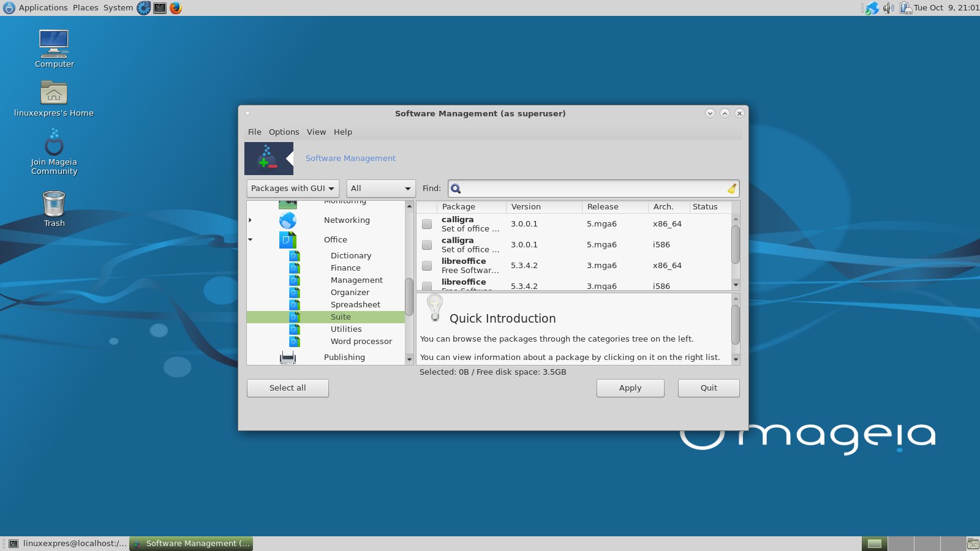Viewport: 980px width, 551px height.
Task: Clear the Find field with broom icon
Action: click(x=731, y=189)
